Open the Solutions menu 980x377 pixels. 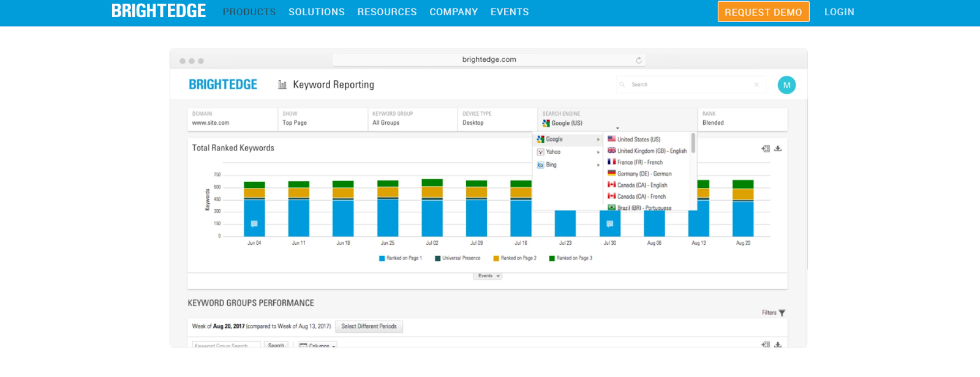pos(317,12)
